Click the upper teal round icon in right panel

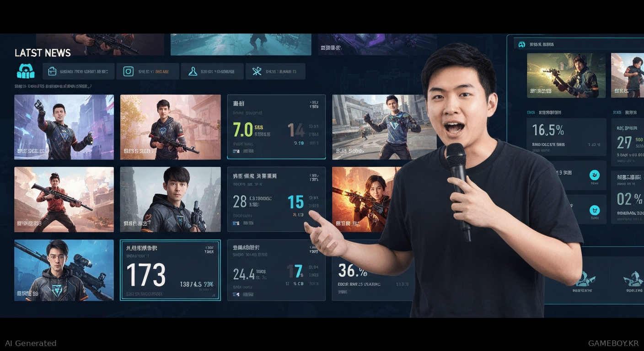[x=595, y=174]
